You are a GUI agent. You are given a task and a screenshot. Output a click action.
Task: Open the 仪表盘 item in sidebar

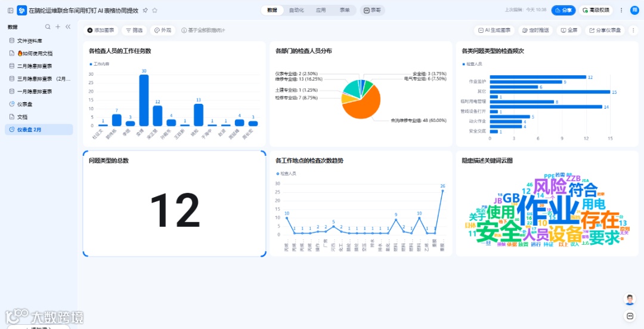pyautogui.click(x=39, y=104)
